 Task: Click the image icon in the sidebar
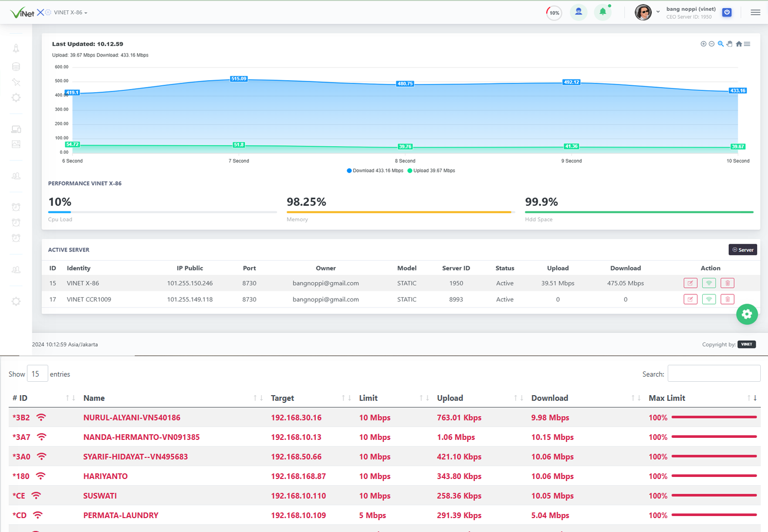(x=16, y=144)
